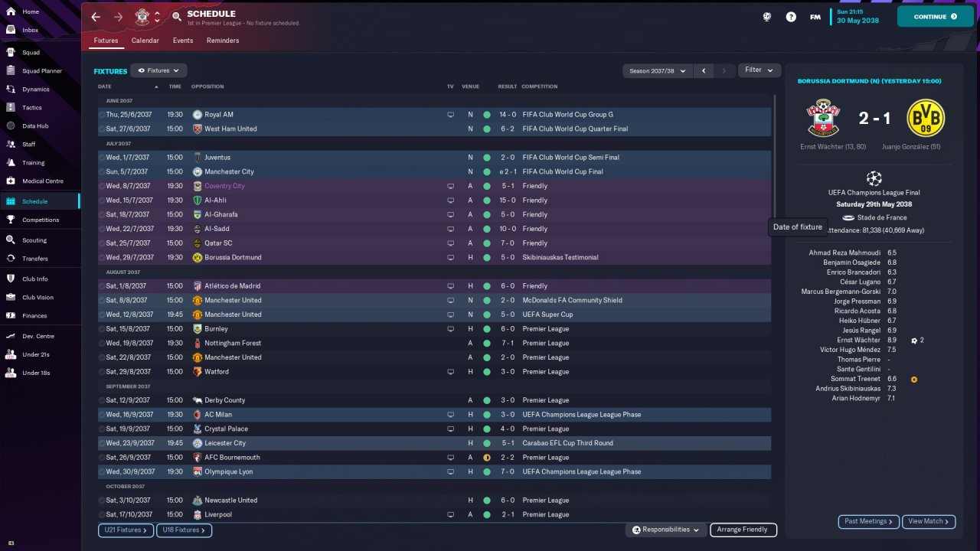Sort fixtures by the Date column header
The height and width of the screenshot is (551, 980).
pyautogui.click(x=105, y=86)
